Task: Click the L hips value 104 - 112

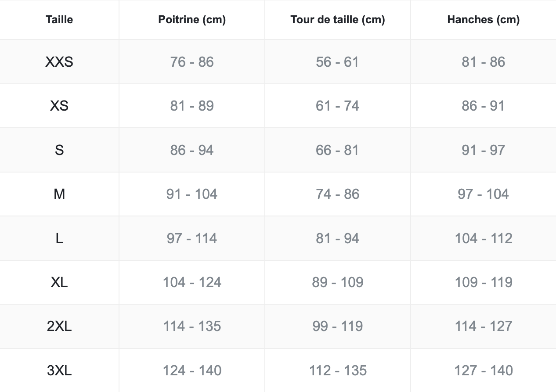Action: (484, 238)
